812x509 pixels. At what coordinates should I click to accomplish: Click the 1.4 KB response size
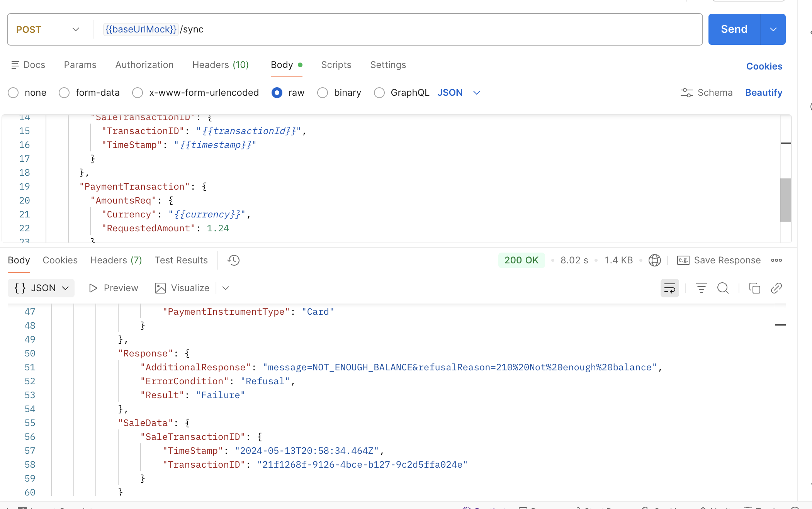(x=618, y=260)
